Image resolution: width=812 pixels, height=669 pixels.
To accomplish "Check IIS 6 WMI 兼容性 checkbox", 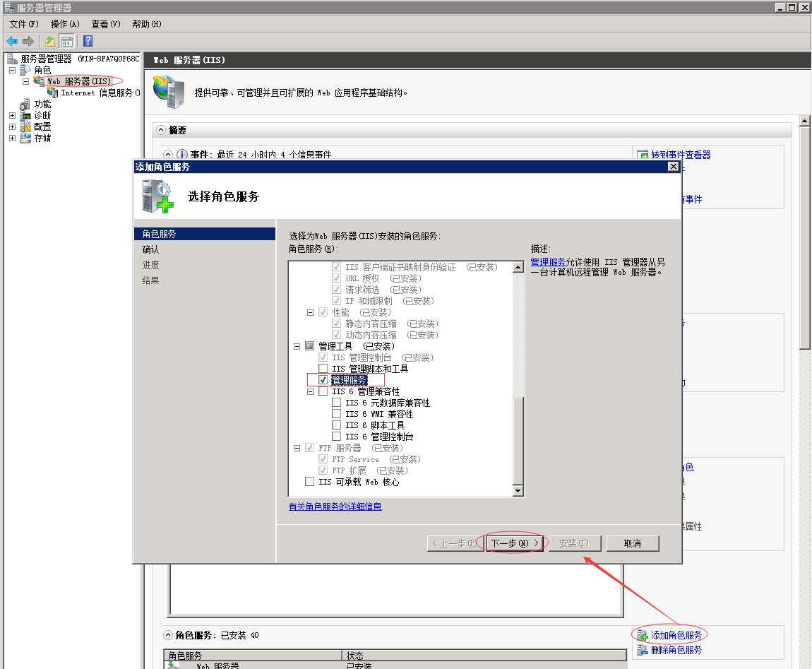I will click(337, 414).
